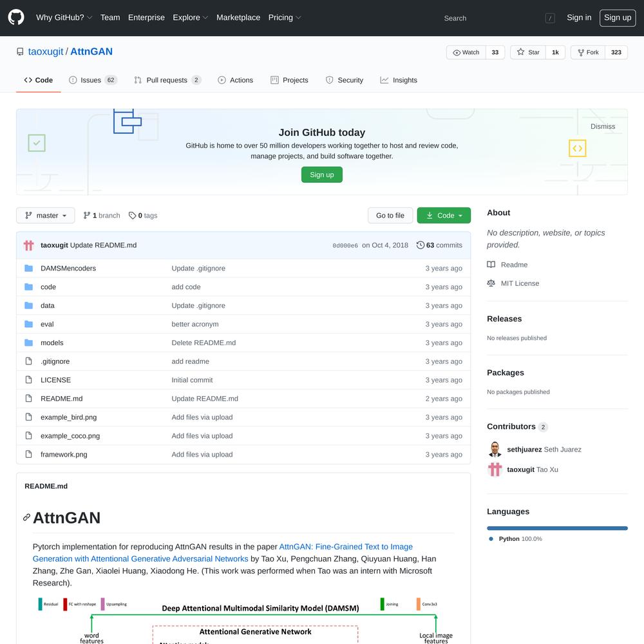The width and height of the screenshot is (644, 644).
Task: Open the 323 forks count
Action: pyautogui.click(x=616, y=52)
